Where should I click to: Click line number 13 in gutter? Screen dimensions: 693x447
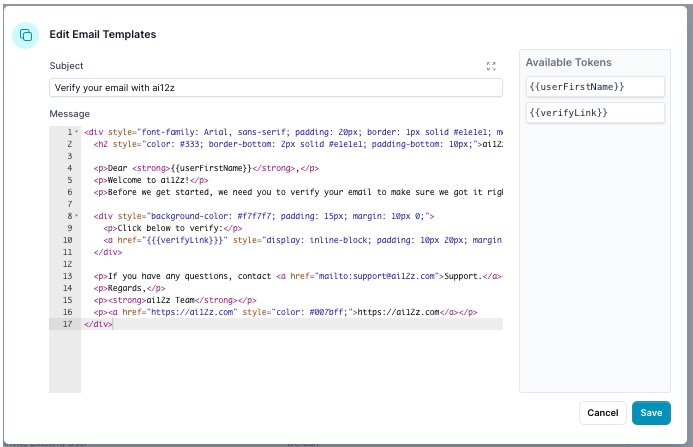coord(67,276)
